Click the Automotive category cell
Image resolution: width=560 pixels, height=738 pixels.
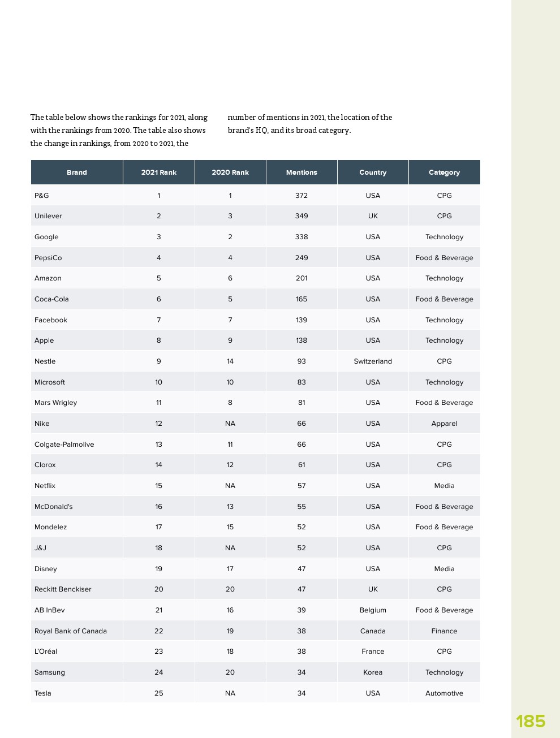[444, 693]
